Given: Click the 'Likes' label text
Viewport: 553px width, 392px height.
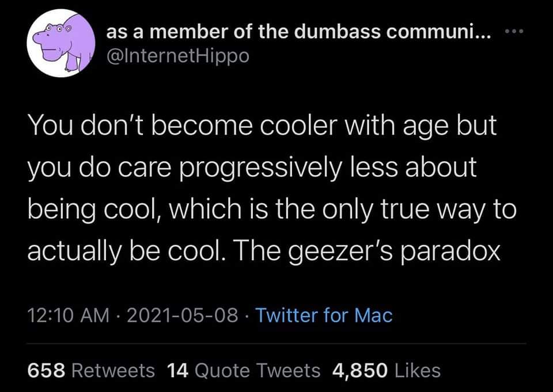Looking at the screenshot, I should coord(418,371).
